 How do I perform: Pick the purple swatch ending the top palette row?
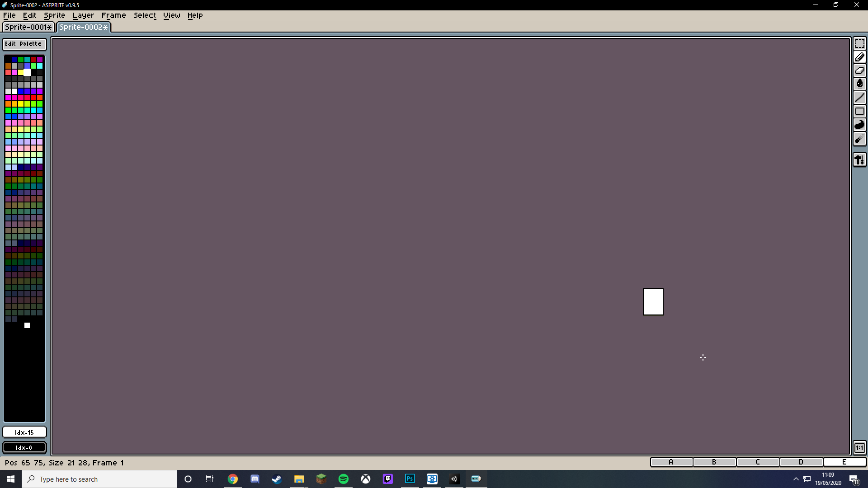tap(40, 60)
